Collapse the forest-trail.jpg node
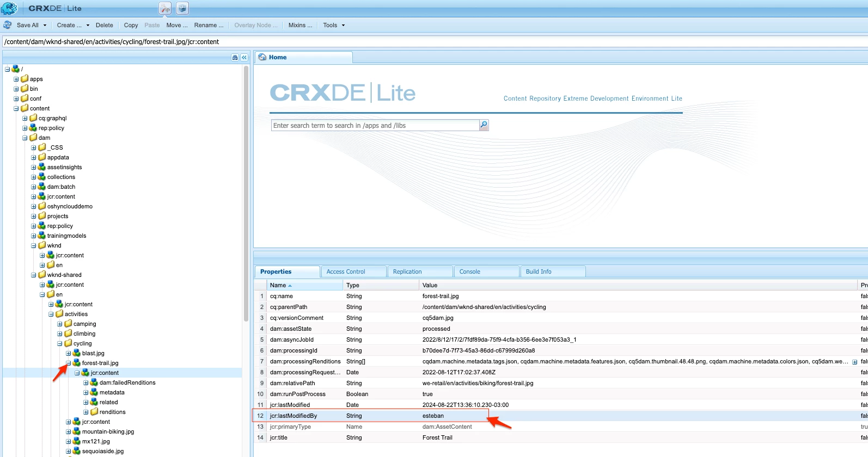This screenshot has width=868, height=457. point(69,363)
